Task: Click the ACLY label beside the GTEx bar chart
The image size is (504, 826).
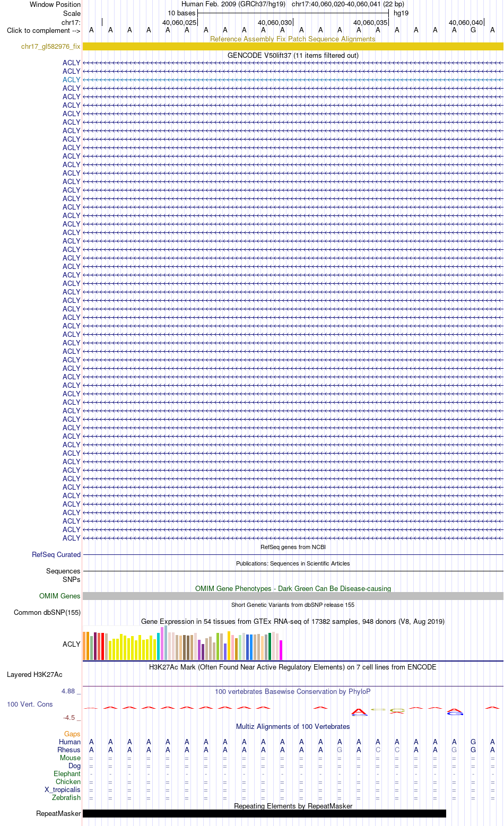Action: [x=72, y=644]
